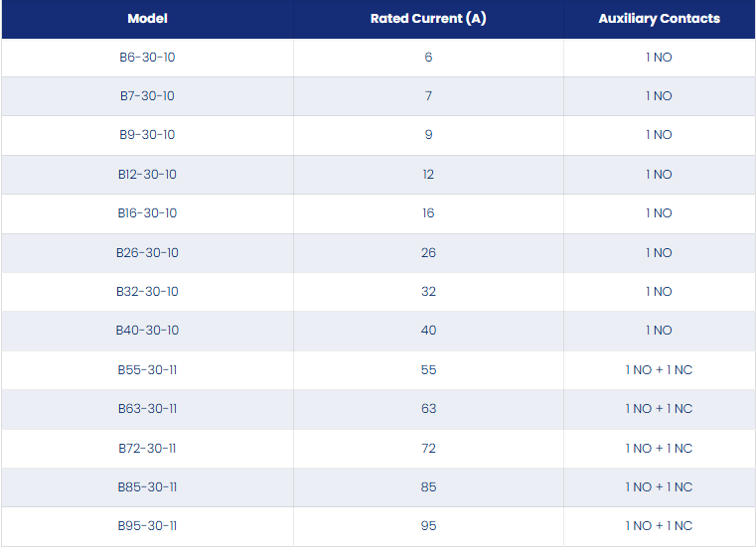Screen dimensions: 756x547
Task: Select model cell B63-30-11
Action: [148, 409]
